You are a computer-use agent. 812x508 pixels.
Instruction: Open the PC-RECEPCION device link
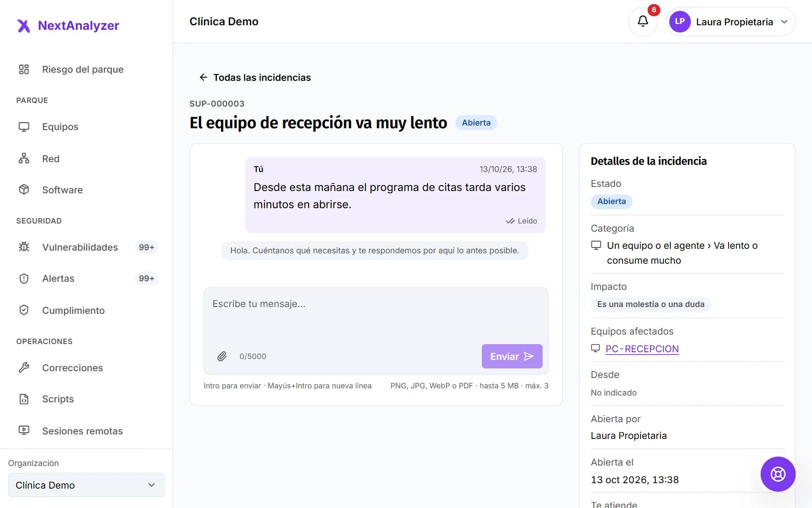[x=642, y=349]
